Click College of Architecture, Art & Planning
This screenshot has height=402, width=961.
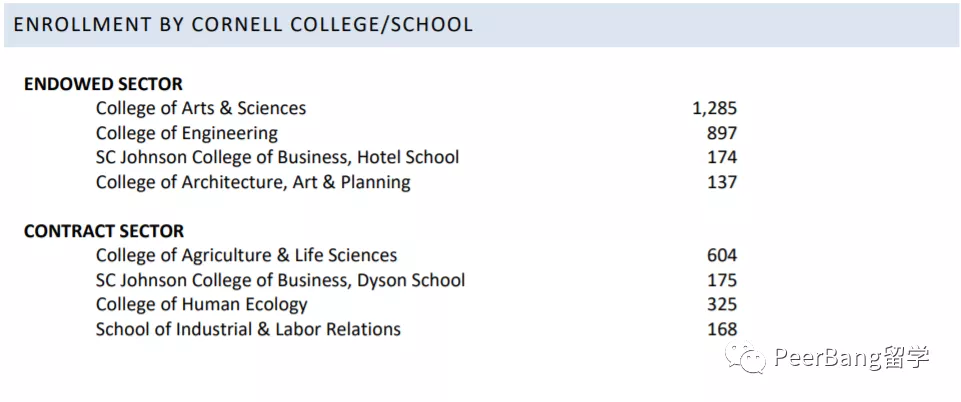(x=253, y=182)
